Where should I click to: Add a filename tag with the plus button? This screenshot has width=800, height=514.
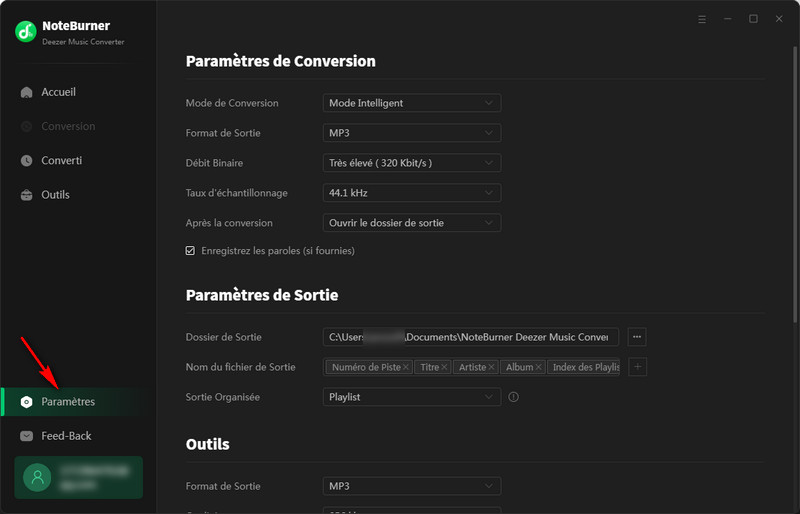tap(638, 366)
